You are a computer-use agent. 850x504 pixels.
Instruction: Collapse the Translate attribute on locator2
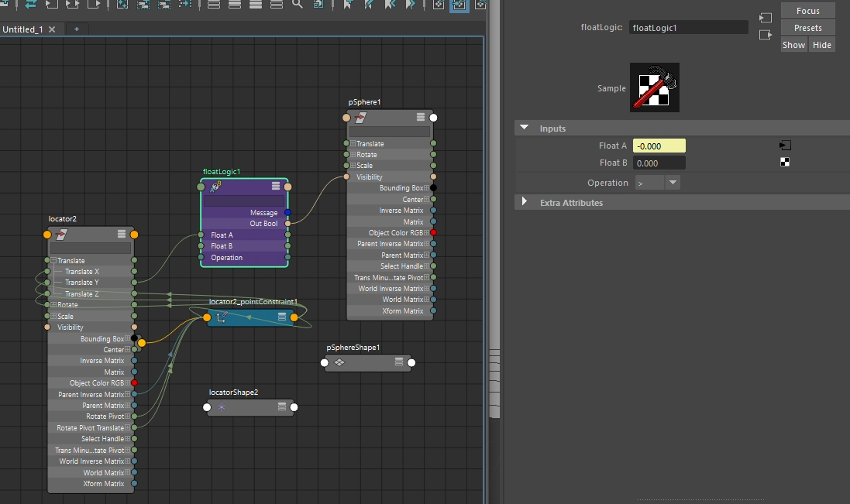click(x=53, y=260)
